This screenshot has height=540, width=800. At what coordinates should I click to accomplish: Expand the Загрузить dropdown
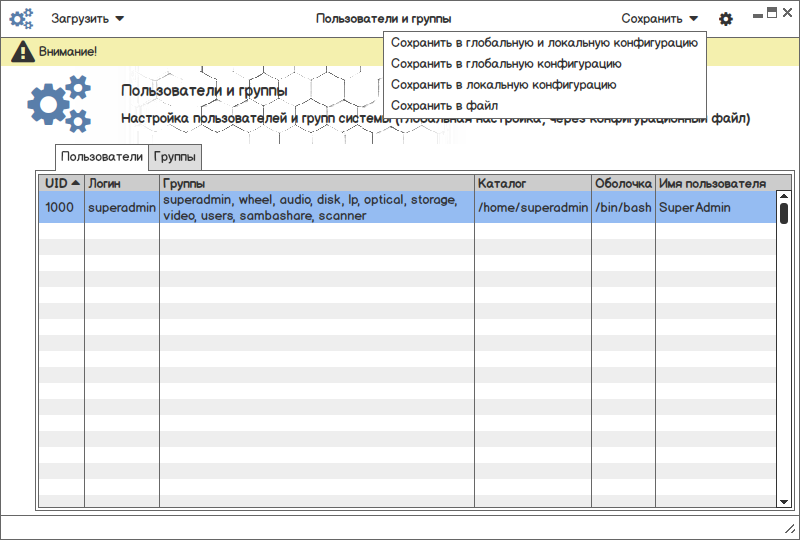click(88, 18)
